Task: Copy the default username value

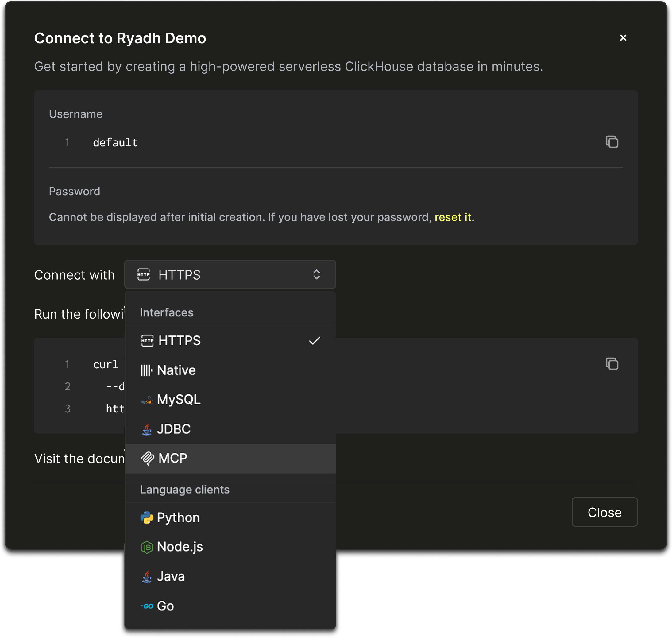Action: 612,142
